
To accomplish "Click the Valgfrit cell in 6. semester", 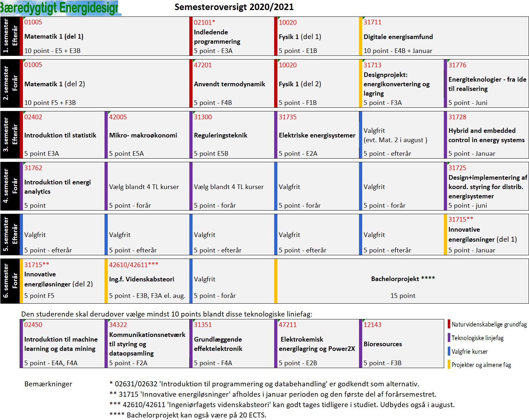I will (x=232, y=281).
